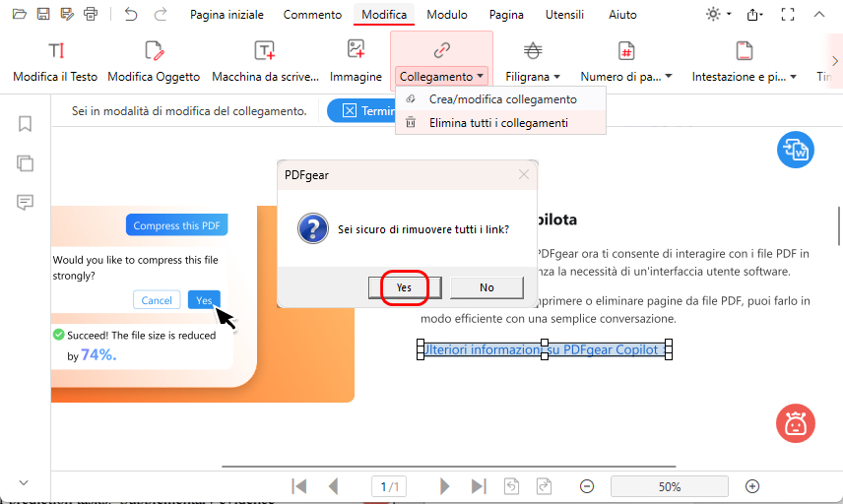Click the Numero di pagina icon
843x504 pixels.
626,51
